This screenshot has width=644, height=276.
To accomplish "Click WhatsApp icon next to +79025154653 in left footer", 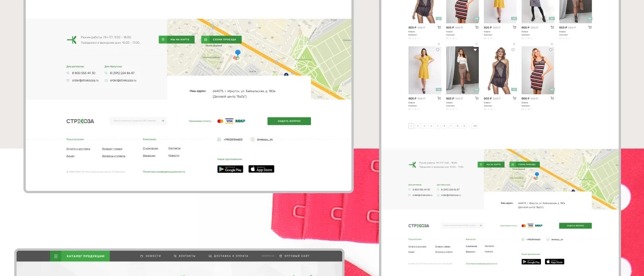I will coord(219,139).
